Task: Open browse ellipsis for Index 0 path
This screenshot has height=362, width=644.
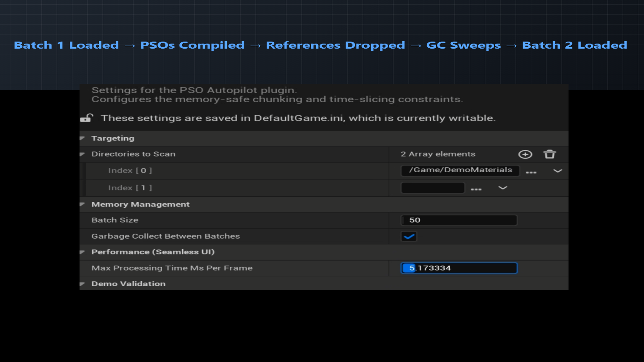Action: (531, 172)
